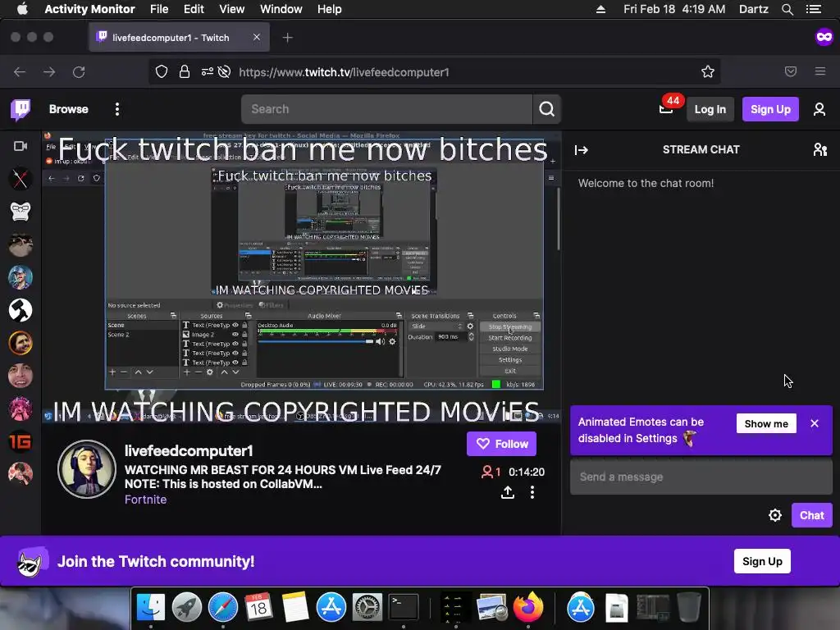Open the Activity Monitor app menu
This screenshot has height=630, width=840.
pos(89,9)
